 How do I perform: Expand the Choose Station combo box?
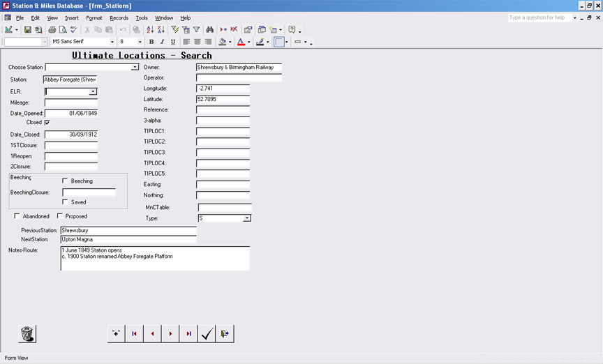(135, 67)
